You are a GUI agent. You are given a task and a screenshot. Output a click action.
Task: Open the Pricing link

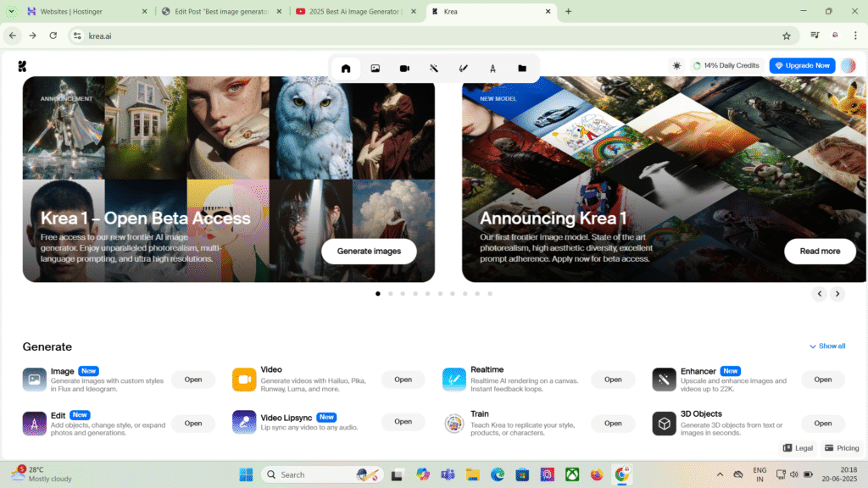[x=842, y=448]
